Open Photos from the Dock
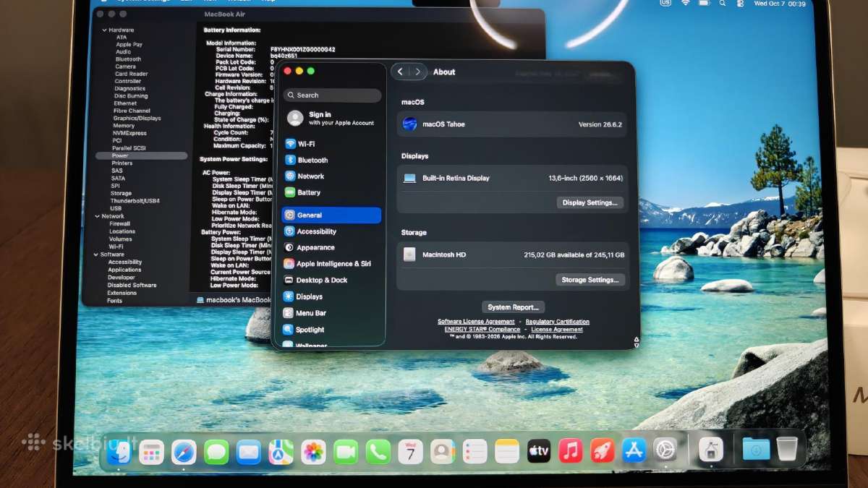The image size is (868, 488). point(313,453)
